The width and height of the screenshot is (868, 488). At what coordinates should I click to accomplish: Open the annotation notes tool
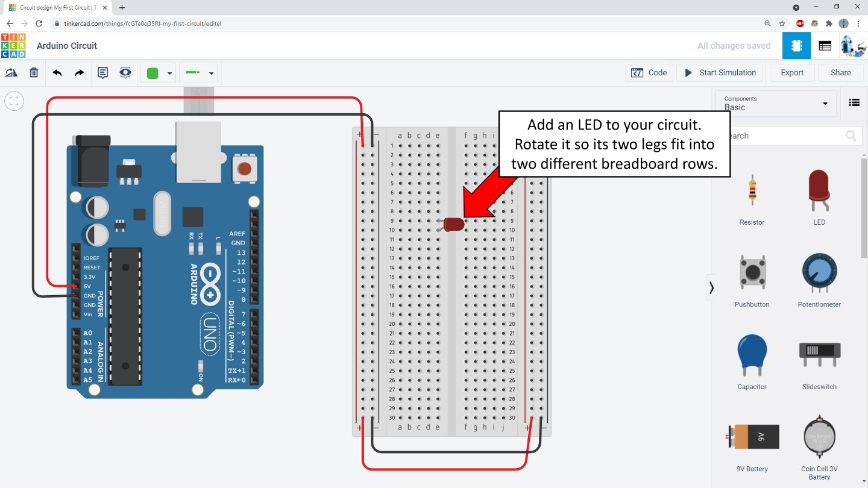pos(102,72)
